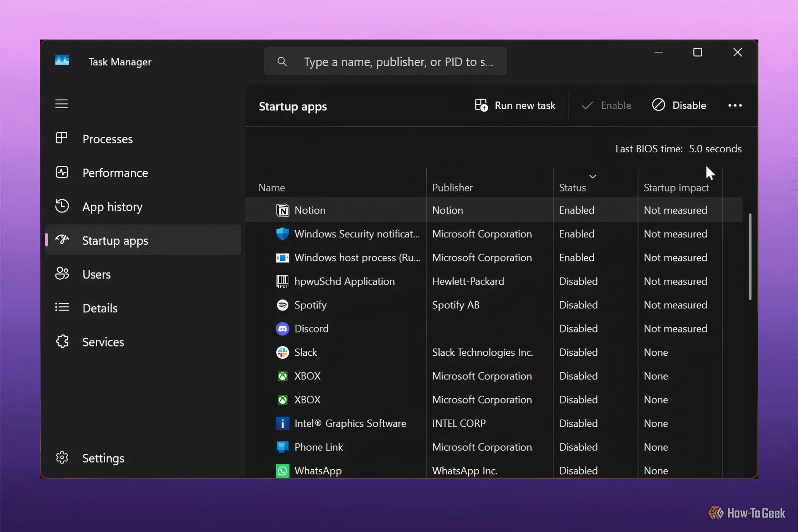
Task: Switch to the Performance tab
Action: [143, 173]
